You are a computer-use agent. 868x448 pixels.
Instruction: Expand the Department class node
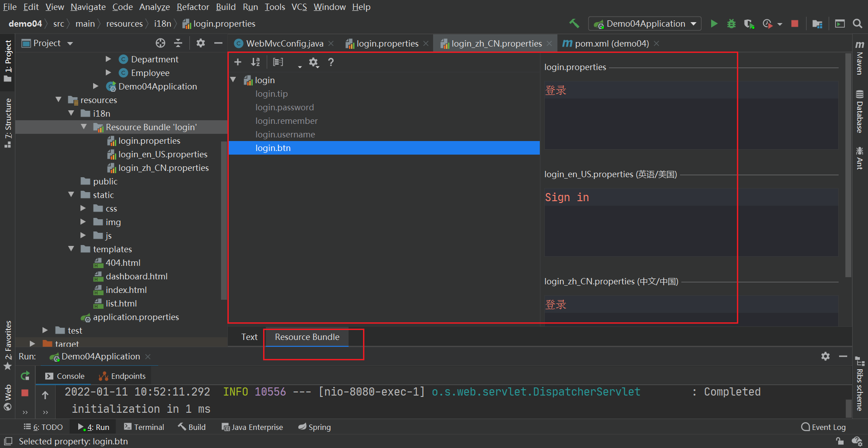[108, 59]
